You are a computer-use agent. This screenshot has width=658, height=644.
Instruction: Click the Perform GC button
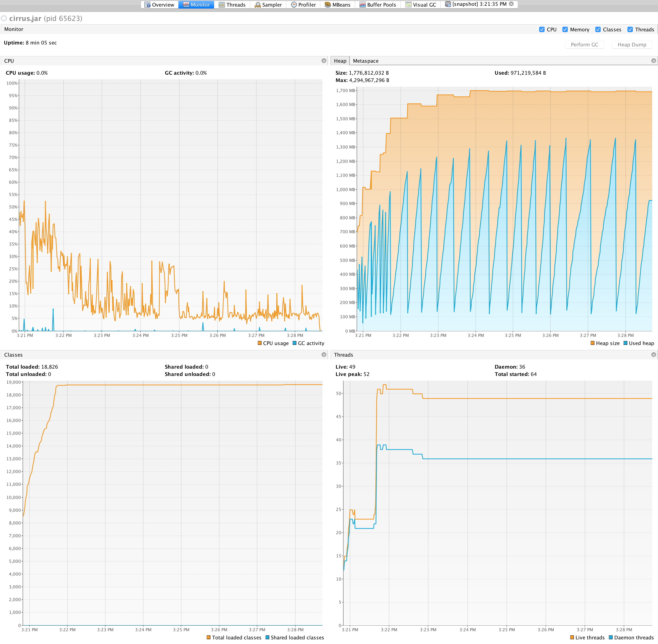click(x=584, y=45)
